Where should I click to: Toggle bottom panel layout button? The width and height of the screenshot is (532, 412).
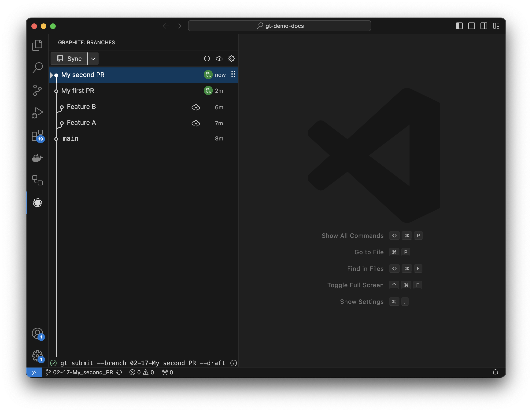coord(471,26)
